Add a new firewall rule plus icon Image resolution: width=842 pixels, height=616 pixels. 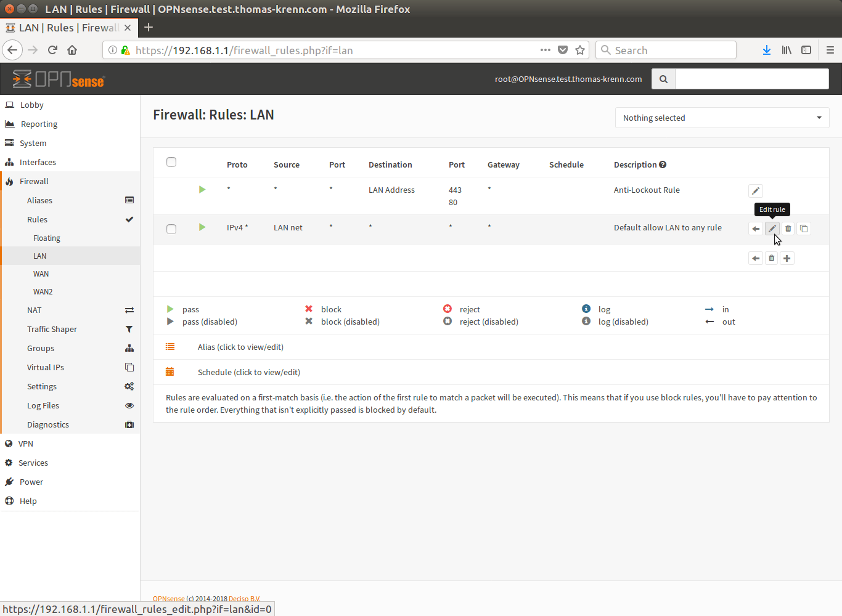coord(787,258)
